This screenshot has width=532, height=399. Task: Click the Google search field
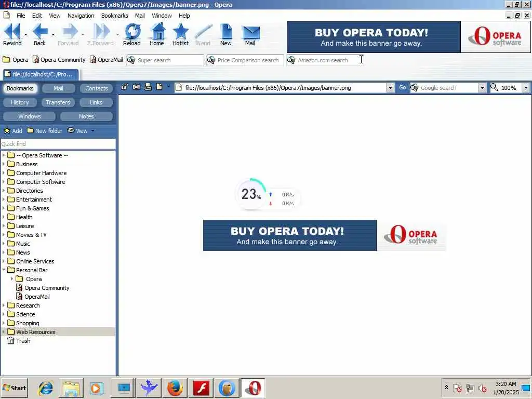445,88
